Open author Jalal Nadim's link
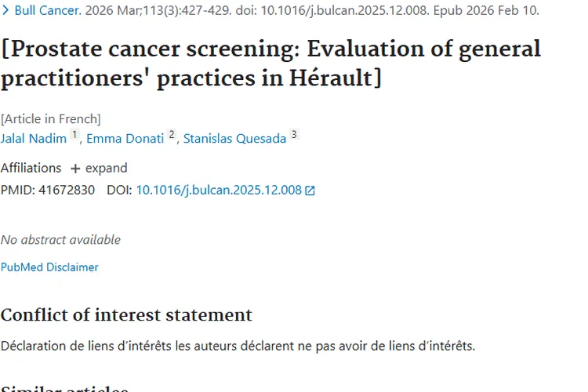This screenshot has width=588, height=392. (x=34, y=139)
